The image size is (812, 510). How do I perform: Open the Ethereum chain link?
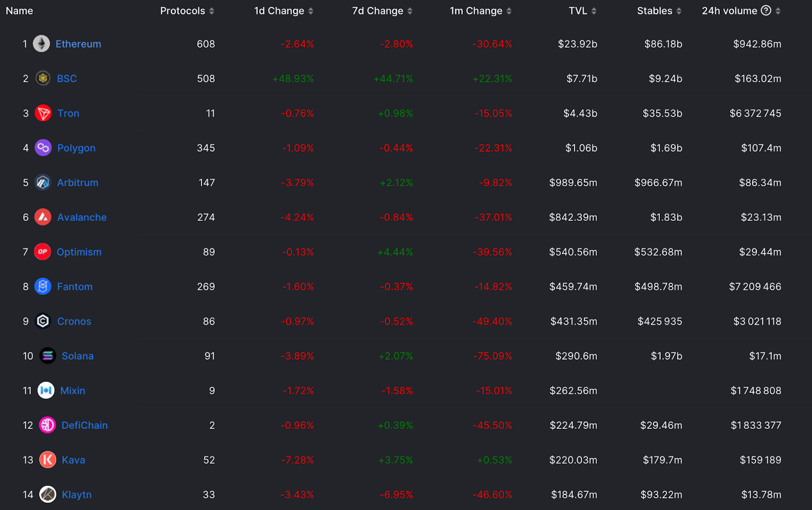tap(78, 44)
